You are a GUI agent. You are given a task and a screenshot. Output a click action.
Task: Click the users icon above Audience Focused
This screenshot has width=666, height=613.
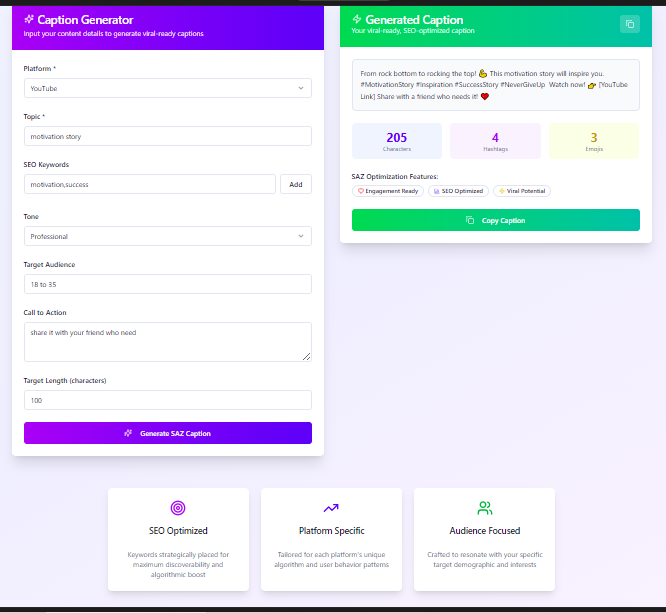pos(485,508)
